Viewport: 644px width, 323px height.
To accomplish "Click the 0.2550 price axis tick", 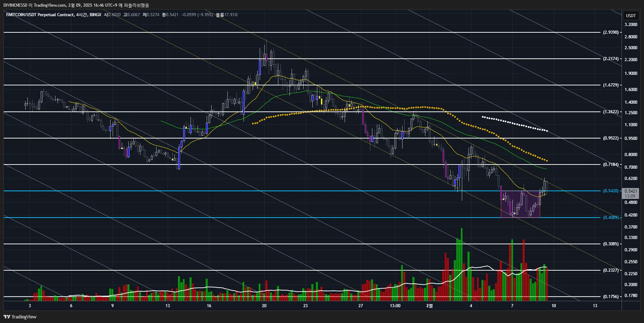I will coord(631,262).
